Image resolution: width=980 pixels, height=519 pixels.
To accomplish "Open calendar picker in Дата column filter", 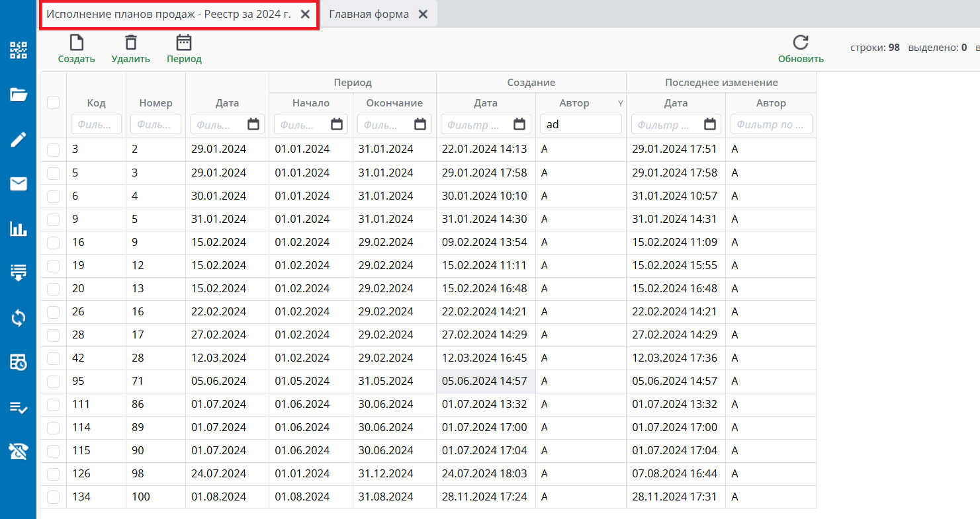I will coord(253,124).
